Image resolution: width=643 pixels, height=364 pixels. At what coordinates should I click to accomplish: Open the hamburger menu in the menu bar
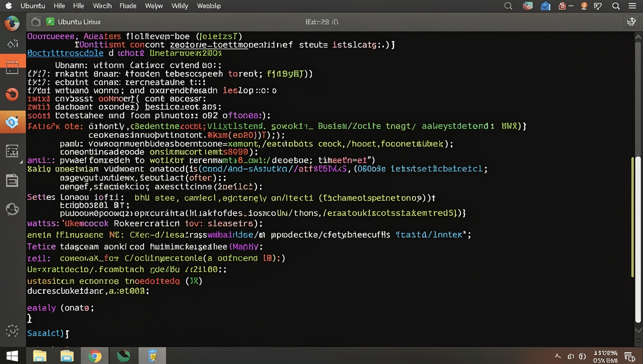coord(633,6)
